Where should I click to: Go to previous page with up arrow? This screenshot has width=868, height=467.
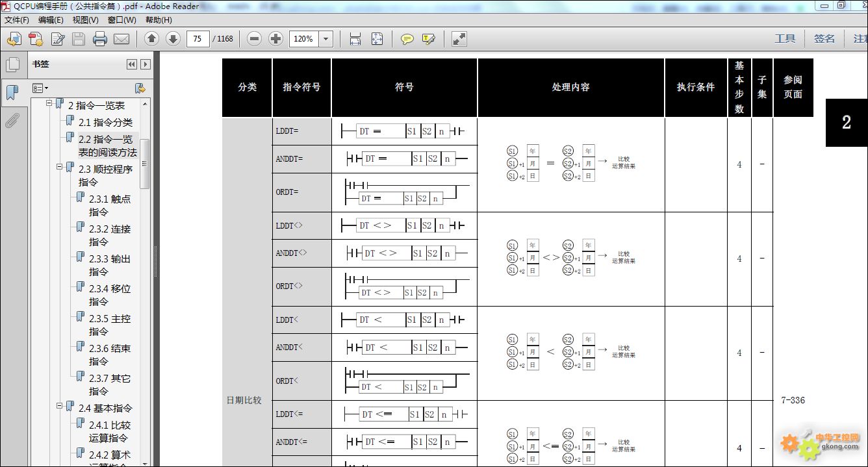point(151,39)
